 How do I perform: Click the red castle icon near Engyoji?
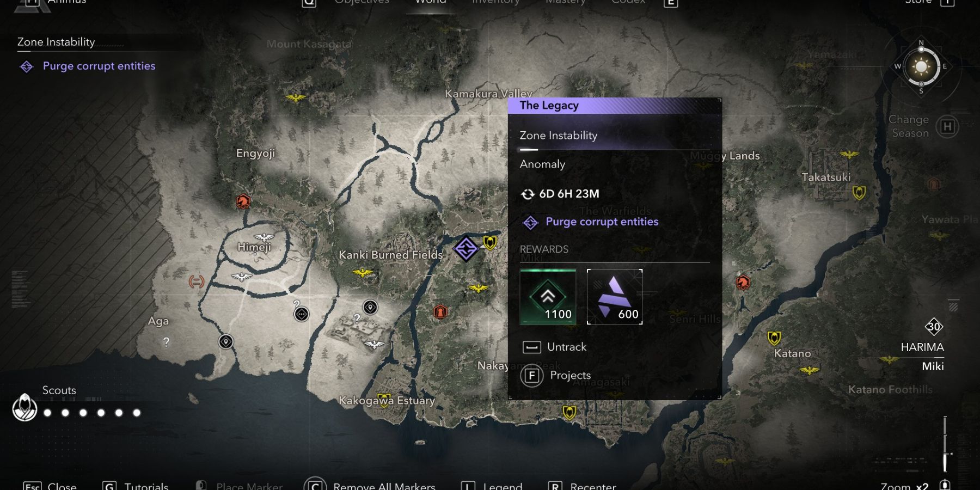click(x=243, y=201)
